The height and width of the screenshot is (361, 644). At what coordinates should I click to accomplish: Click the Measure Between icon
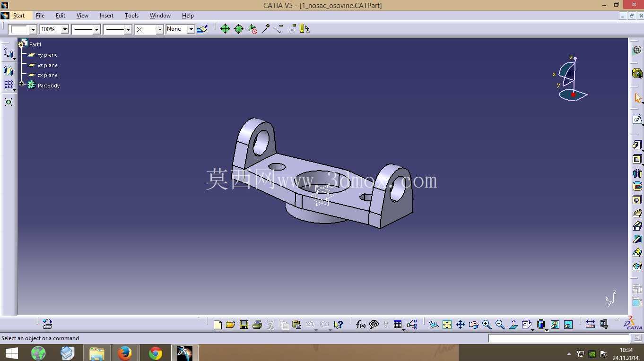[x=590, y=324]
